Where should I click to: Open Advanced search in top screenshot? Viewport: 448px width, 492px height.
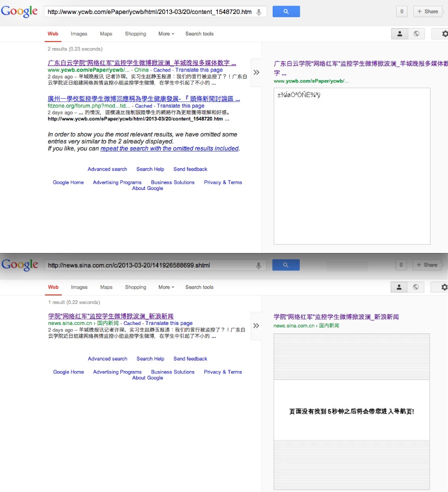107,169
